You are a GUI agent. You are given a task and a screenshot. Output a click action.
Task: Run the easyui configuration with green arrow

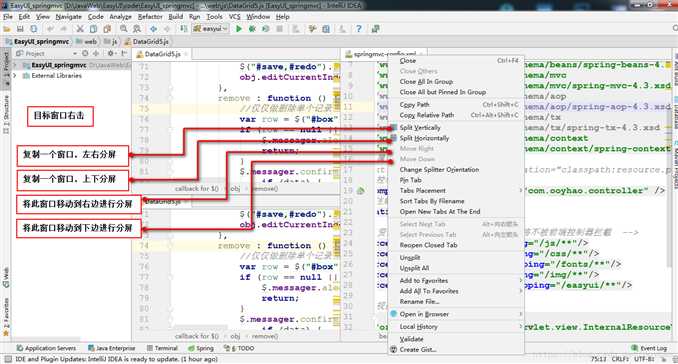click(239, 29)
